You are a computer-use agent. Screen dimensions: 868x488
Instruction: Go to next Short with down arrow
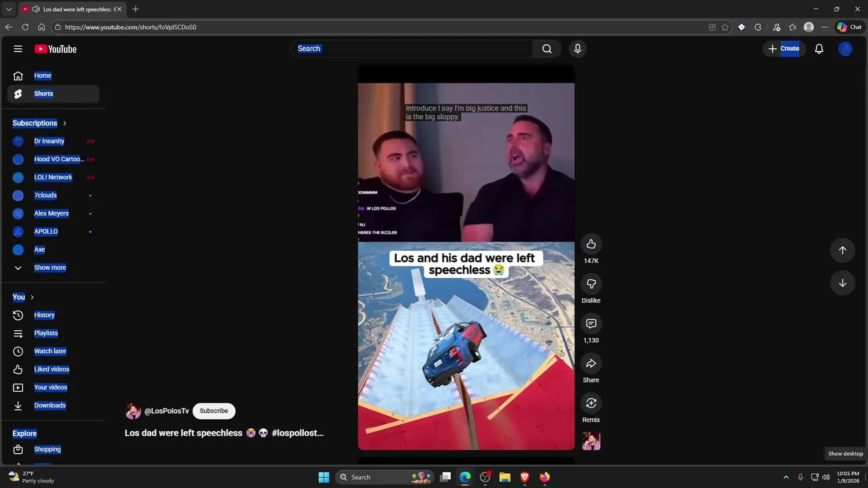tap(842, 283)
